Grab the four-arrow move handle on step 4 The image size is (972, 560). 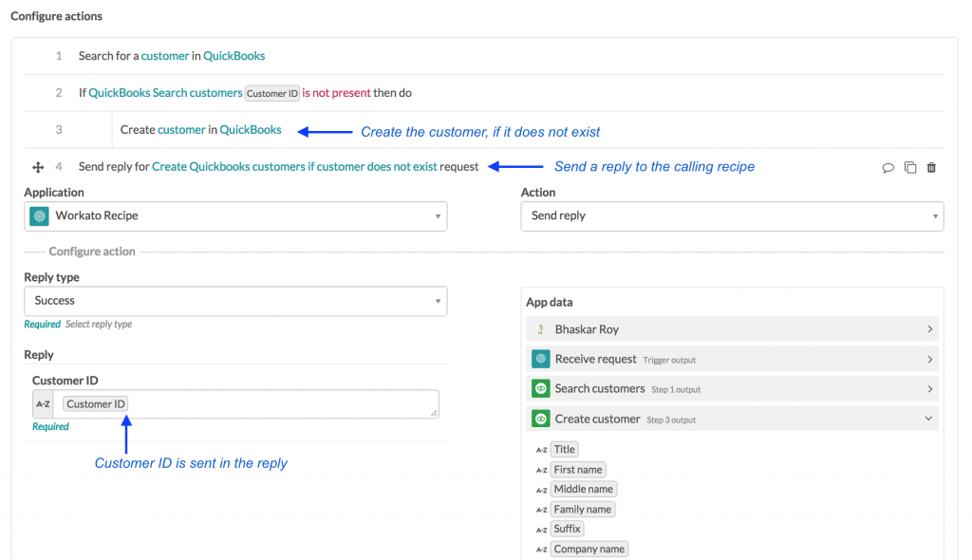38,167
